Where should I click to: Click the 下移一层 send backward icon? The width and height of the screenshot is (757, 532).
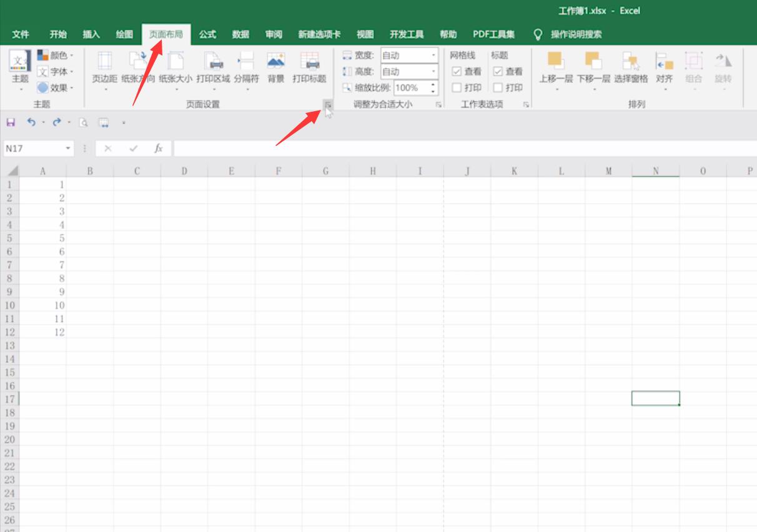(593, 61)
